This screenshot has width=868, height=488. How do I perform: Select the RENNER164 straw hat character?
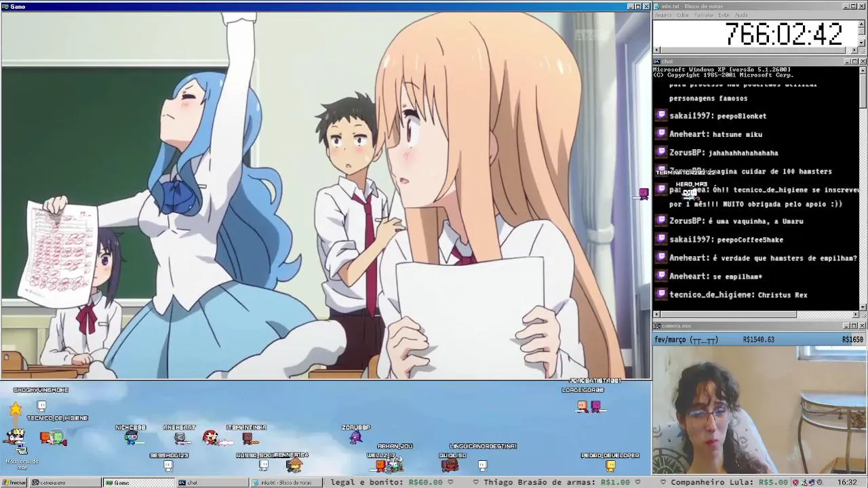tap(294, 464)
